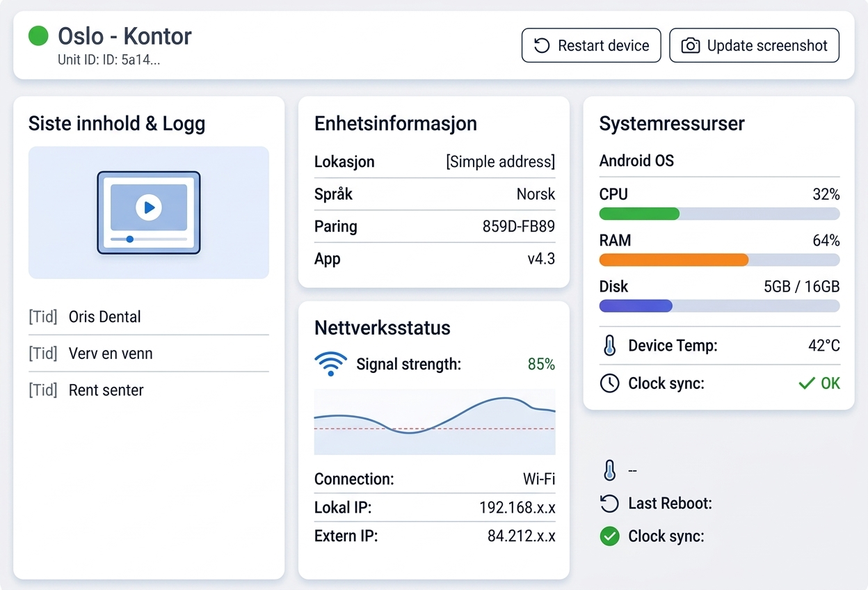Click the orange RAM usage bar
This screenshot has height=590, width=868.
click(x=674, y=260)
